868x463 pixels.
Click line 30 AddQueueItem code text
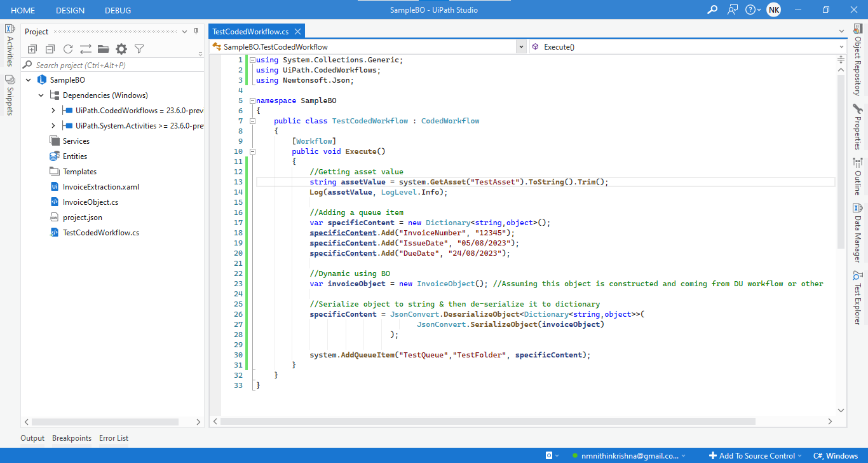coord(450,355)
